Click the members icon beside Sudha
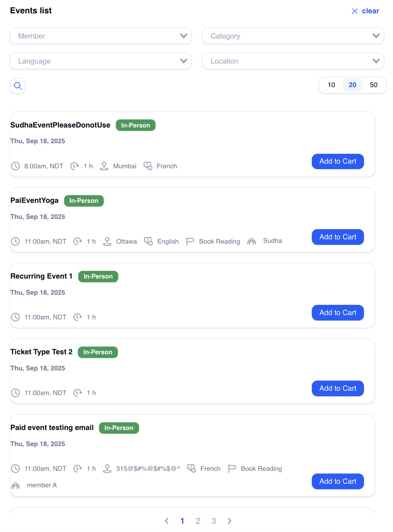Screen dimensions: 393x532 tap(252, 241)
